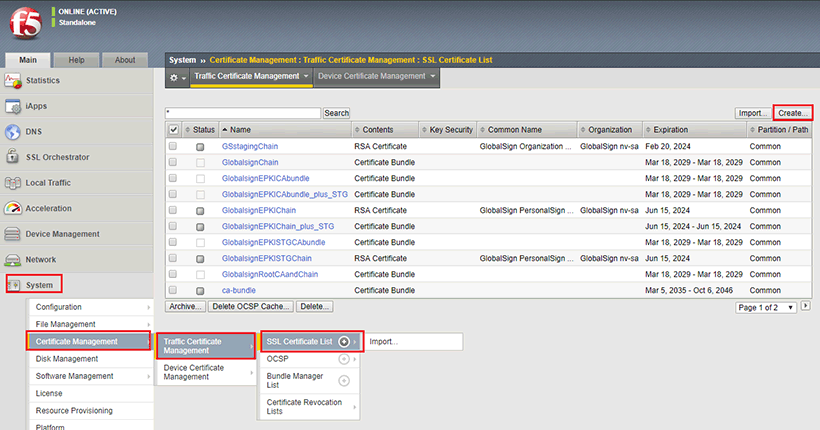Open Statistics via its chart icon

(x=13, y=81)
